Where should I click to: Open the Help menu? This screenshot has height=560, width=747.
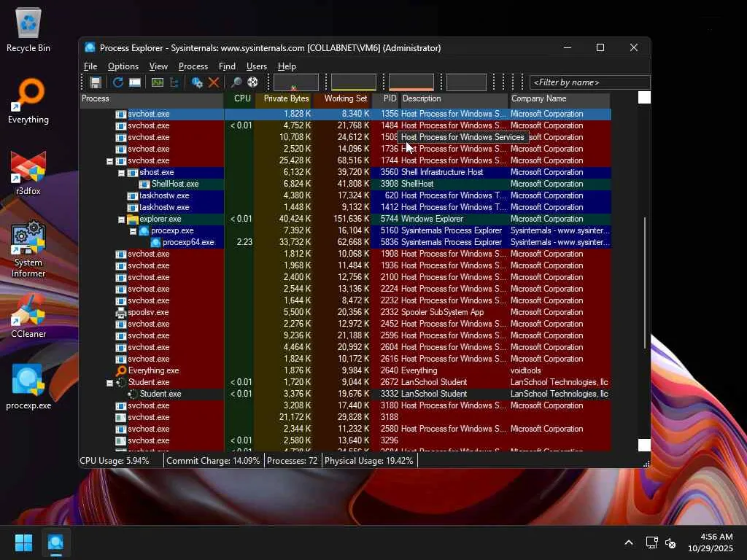point(287,66)
